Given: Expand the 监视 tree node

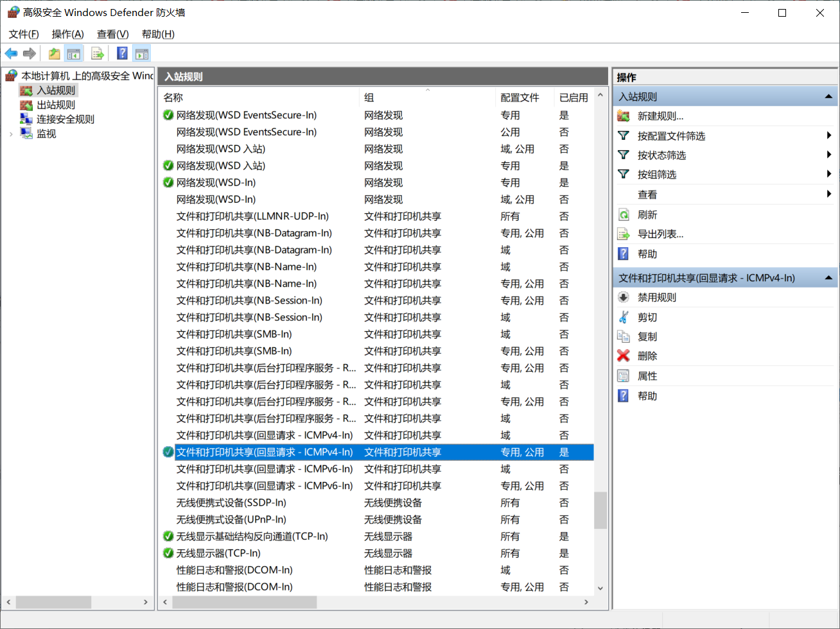Looking at the screenshot, I should tap(11, 134).
